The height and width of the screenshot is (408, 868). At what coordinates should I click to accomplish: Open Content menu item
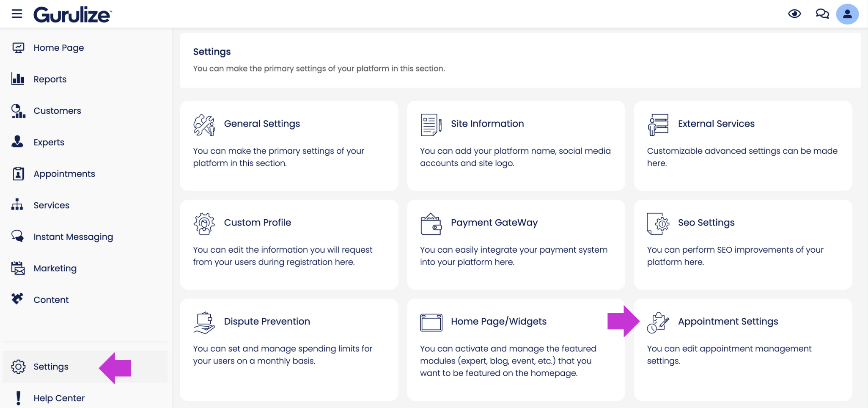[x=51, y=300]
